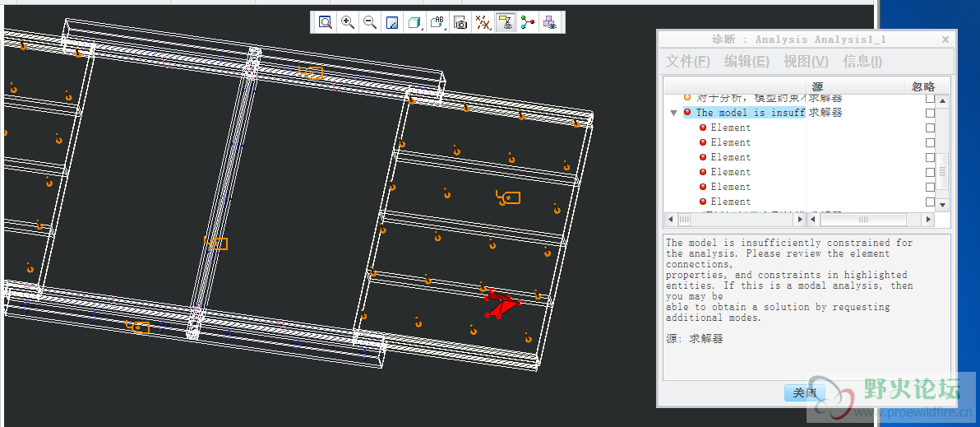Open the 文件(F) menu
Screen dimensions: 980x427
tap(687, 62)
